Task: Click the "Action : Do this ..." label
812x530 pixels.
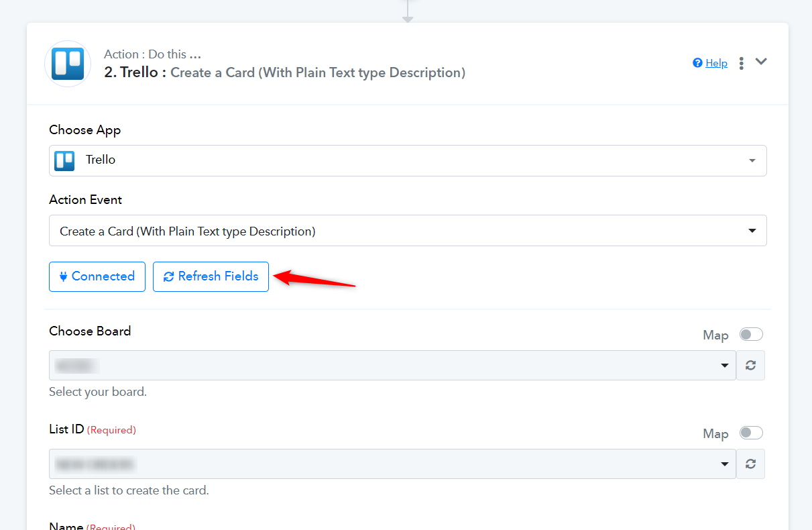Action: point(153,54)
